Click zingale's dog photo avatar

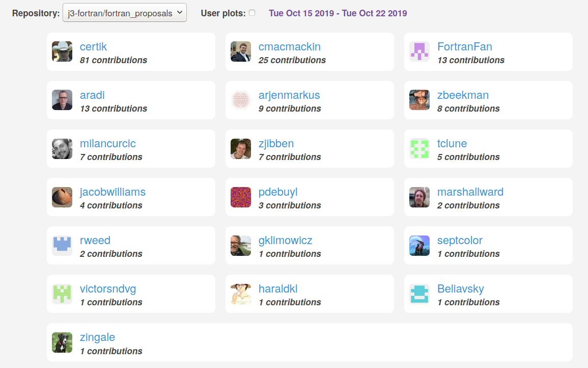62,342
